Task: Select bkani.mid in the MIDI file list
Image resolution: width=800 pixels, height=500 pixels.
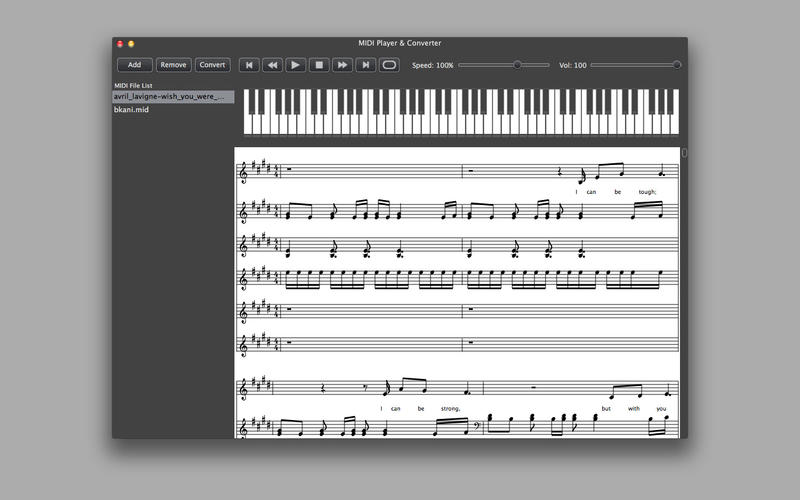Action: click(132, 110)
